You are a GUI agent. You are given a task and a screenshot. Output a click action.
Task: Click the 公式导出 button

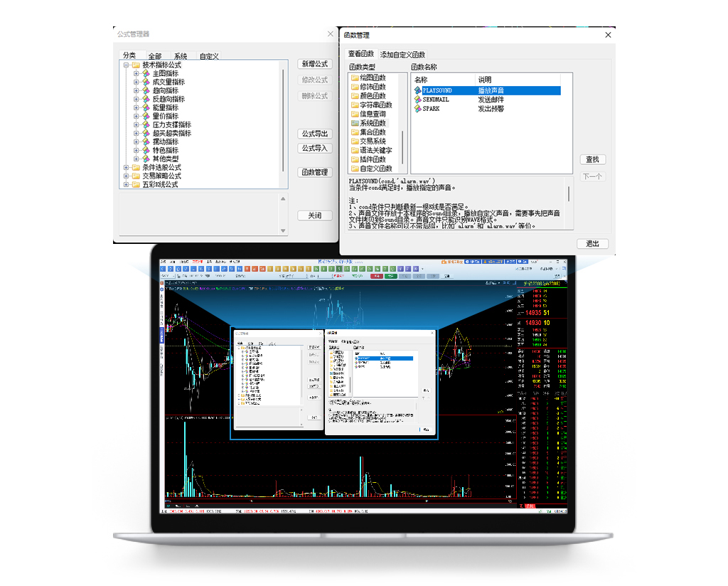pyautogui.click(x=315, y=134)
